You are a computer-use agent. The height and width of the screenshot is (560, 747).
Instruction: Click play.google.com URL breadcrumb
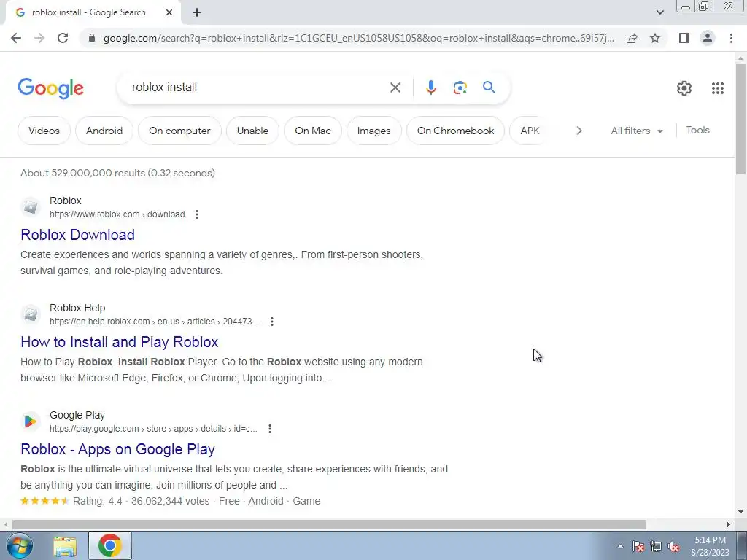pyautogui.click(x=153, y=429)
